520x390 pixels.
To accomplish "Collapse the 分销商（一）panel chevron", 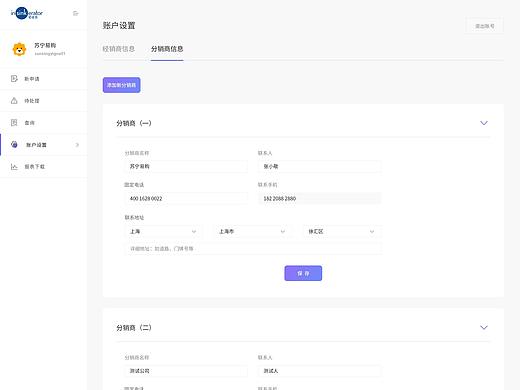I will pos(484,123).
